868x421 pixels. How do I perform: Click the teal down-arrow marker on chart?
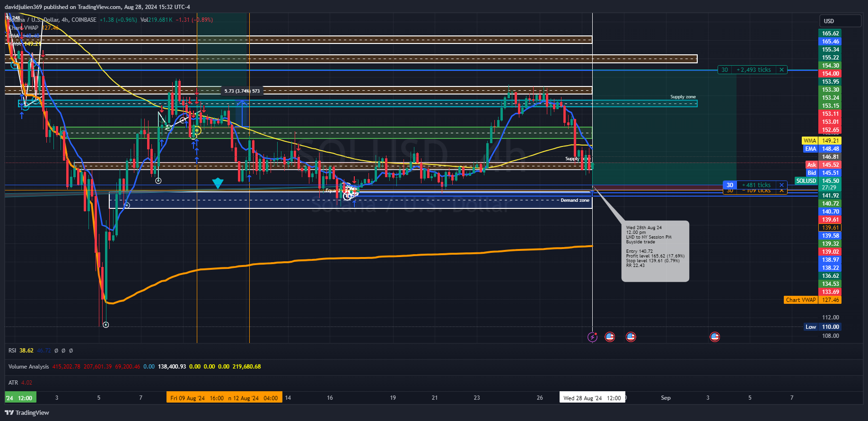coord(218,183)
